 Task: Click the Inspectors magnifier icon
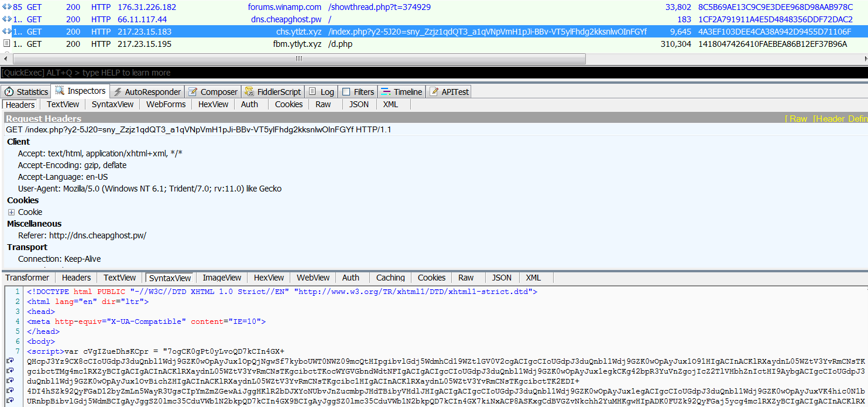[60, 91]
